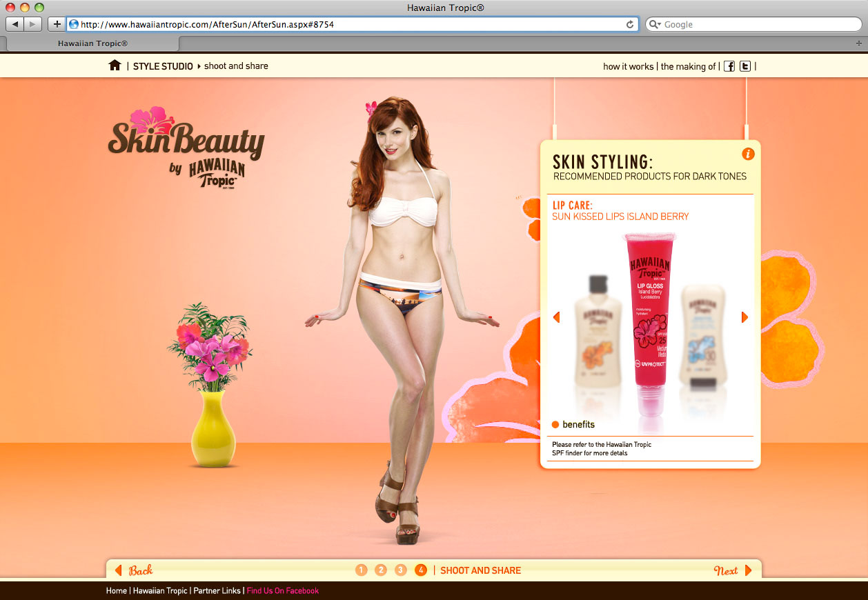
Task: Click shoot and share breadcrumb
Action: point(236,66)
